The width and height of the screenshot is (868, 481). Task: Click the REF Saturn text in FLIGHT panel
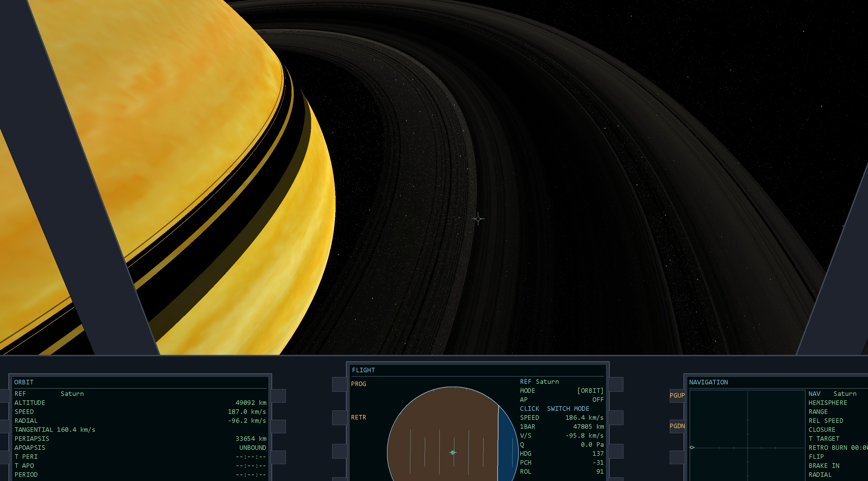point(539,382)
